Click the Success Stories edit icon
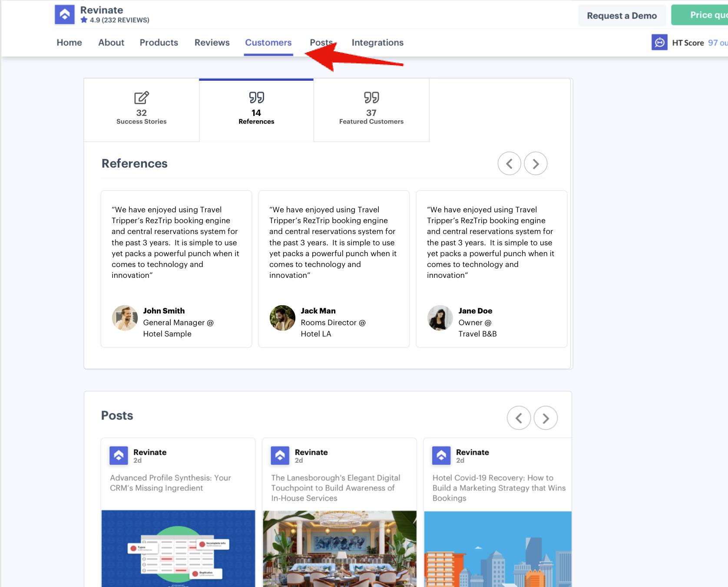Screen dimensions: 728x587 [142, 98]
